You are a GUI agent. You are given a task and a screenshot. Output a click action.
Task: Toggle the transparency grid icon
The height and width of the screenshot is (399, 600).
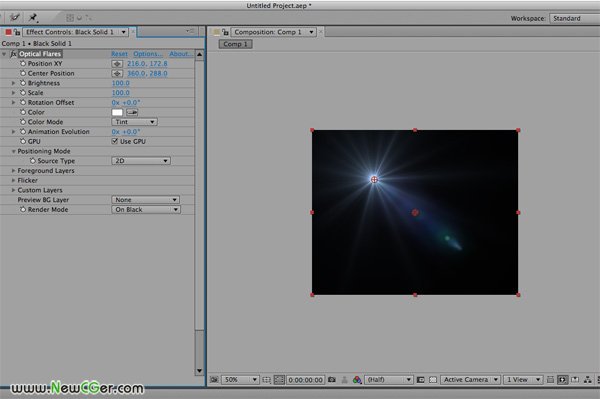click(433, 380)
